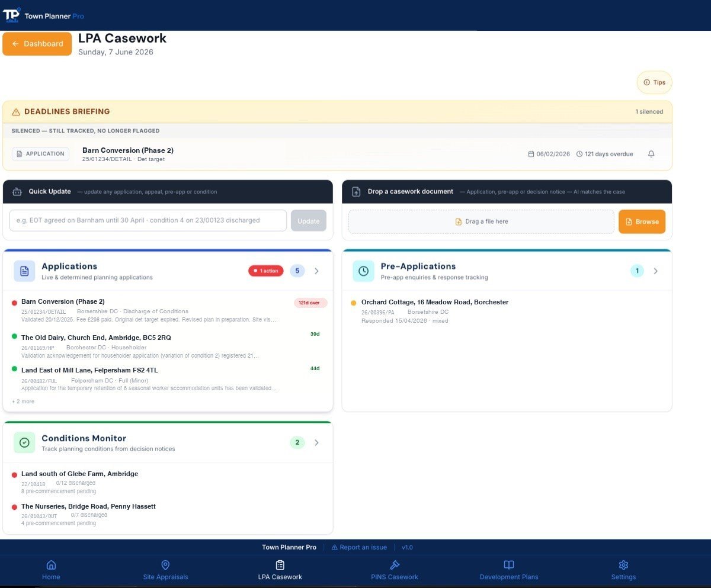Viewport: 711px width, 588px height.
Task: Click the Conditions Monitor count badge 2
Action: coord(297,442)
